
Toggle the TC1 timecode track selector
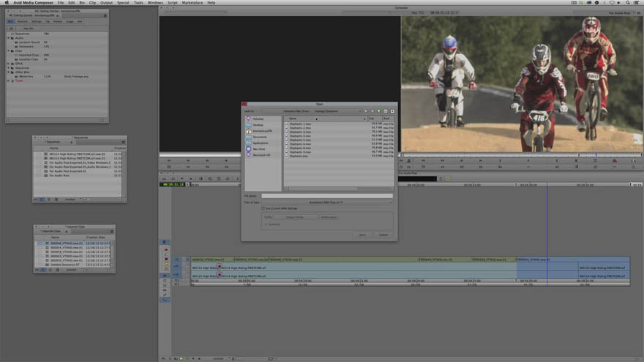coord(177,280)
